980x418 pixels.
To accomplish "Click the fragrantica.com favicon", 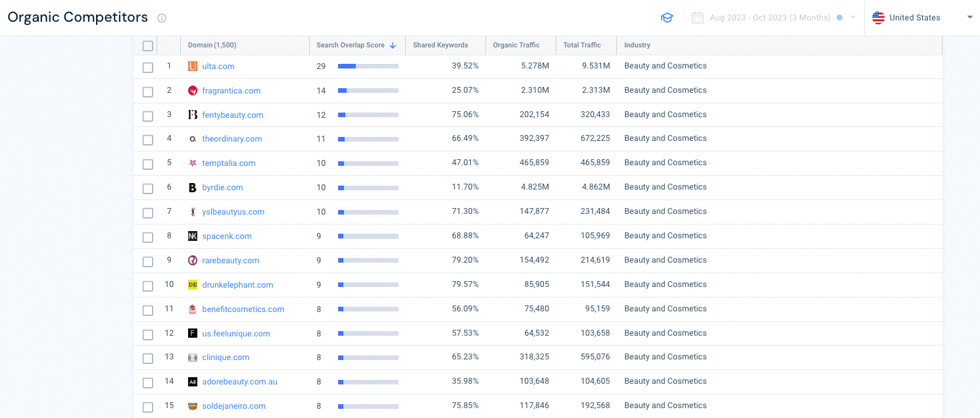I will (193, 91).
